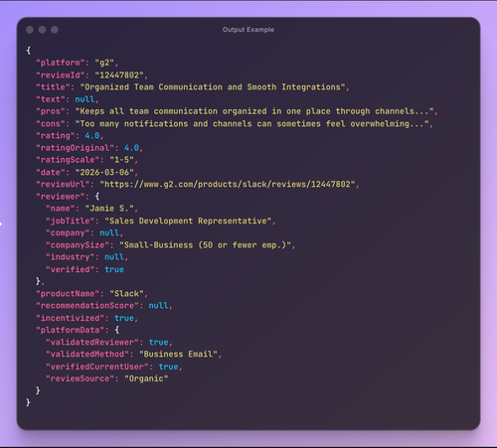Screen dimensions: 497x448
Task: Select the true value after "incentivized"
Action: (124, 318)
